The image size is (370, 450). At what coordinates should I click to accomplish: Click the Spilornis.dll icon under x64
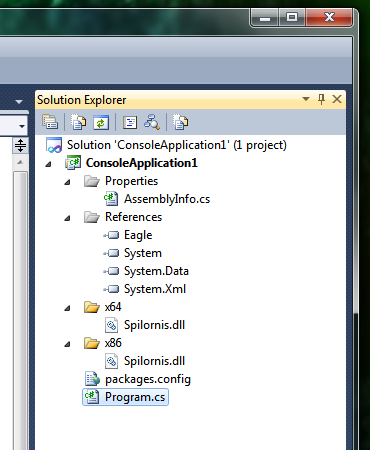click(111, 325)
